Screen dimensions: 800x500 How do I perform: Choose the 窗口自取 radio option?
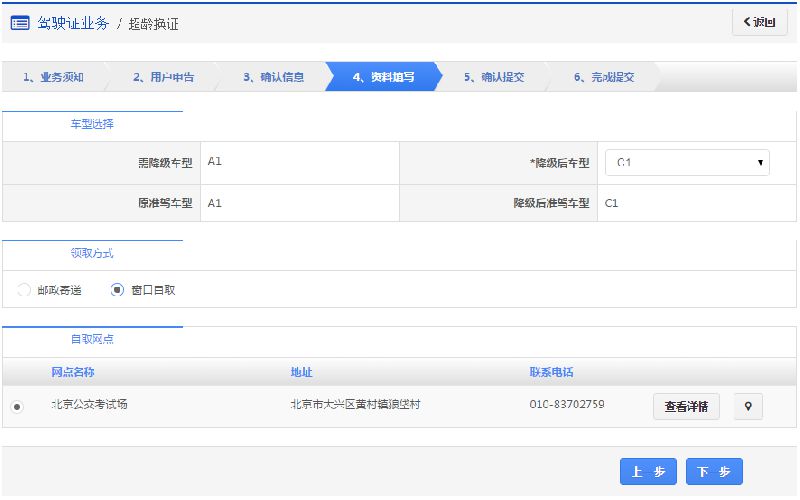118,290
